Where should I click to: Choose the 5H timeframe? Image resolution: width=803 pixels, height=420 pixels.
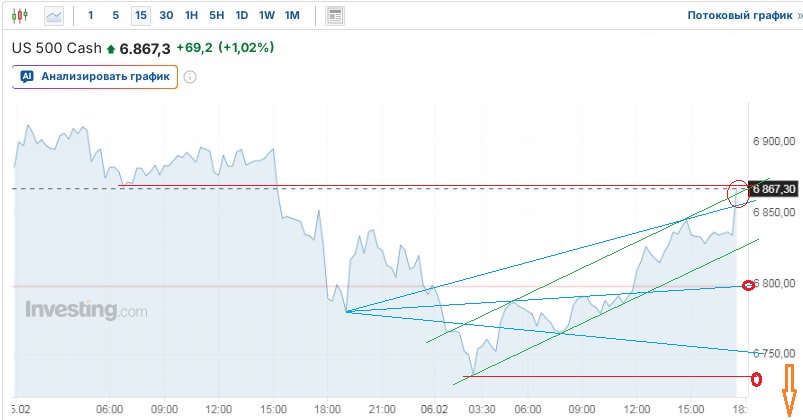coord(216,16)
